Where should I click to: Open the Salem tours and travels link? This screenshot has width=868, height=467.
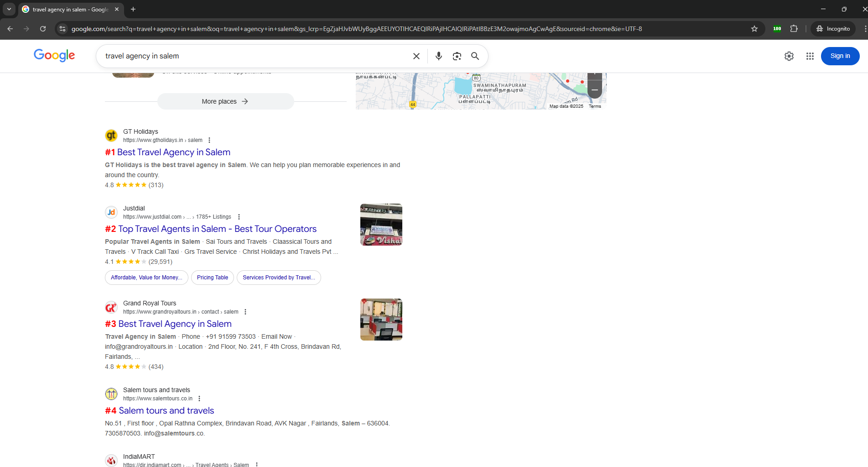pyautogui.click(x=166, y=410)
